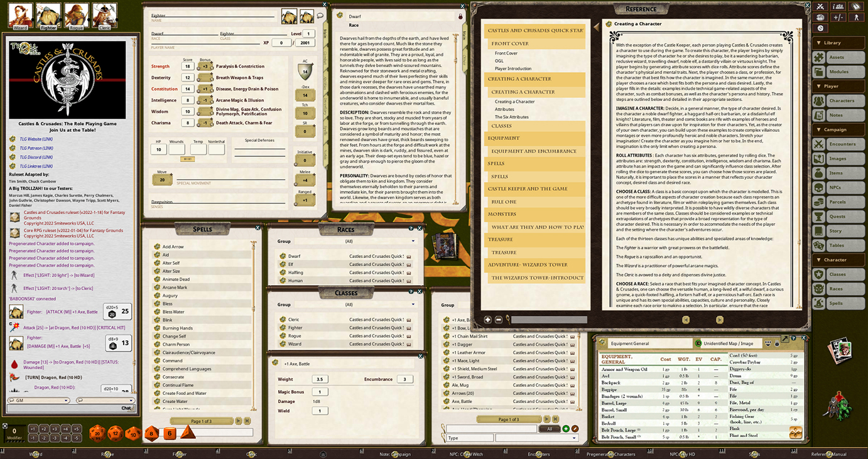Toggle the -5 modifier button

click(76, 438)
